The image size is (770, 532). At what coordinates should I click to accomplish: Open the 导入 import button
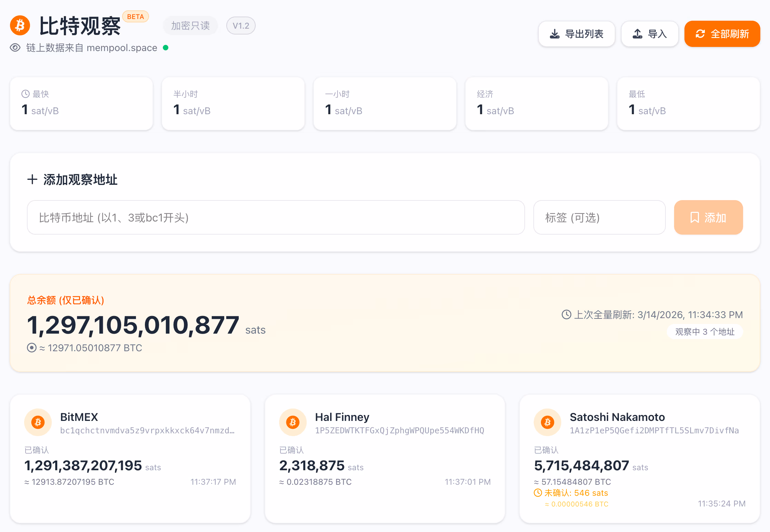(650, 34)
